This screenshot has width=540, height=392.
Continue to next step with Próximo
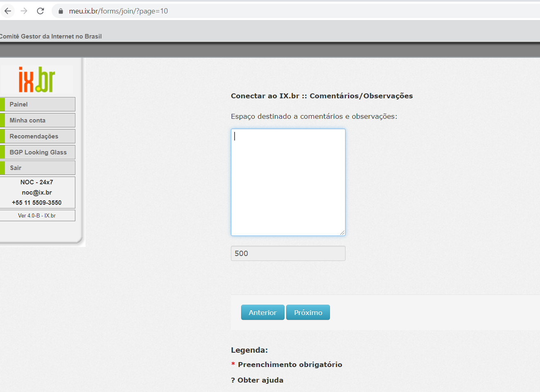pyautogui.click(x=308, y=313)
